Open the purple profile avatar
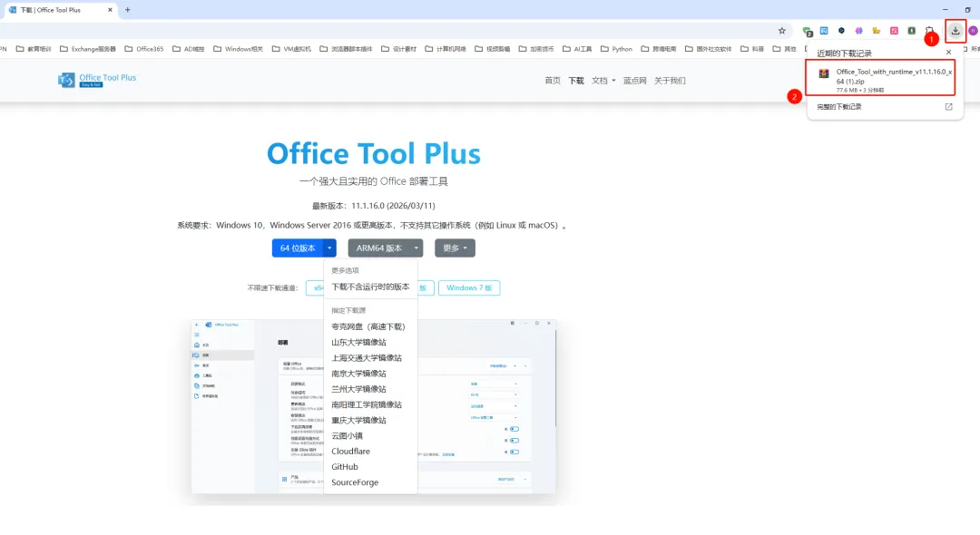 [x=973, y=31]
